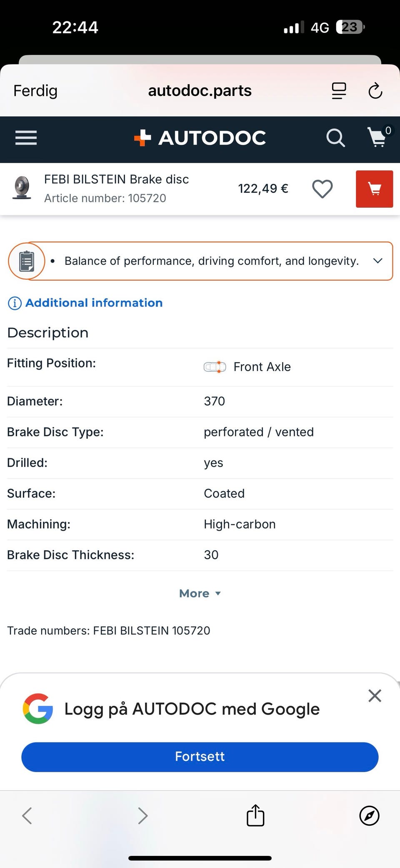The image size is (400, 868).
Task: Tap the search magnifier icon
Action: tap(335, 138)
